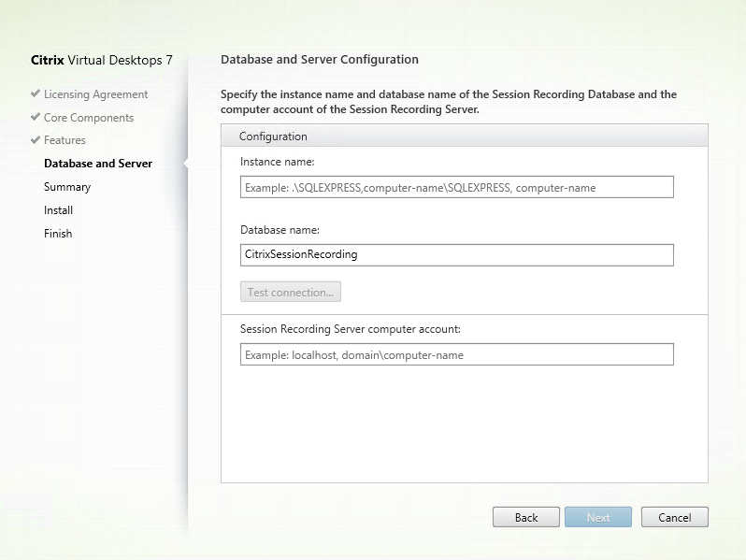Click the Database name field containing CitrixSessionRecording

click(456, 254)
